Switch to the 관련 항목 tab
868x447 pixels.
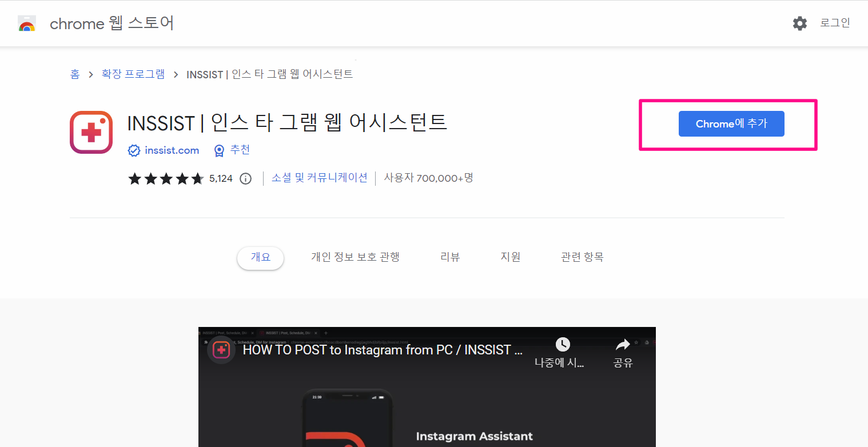pos(582,257)
